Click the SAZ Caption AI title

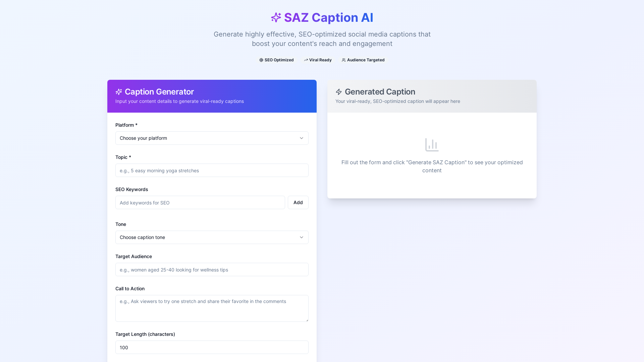tap(329, 17)
